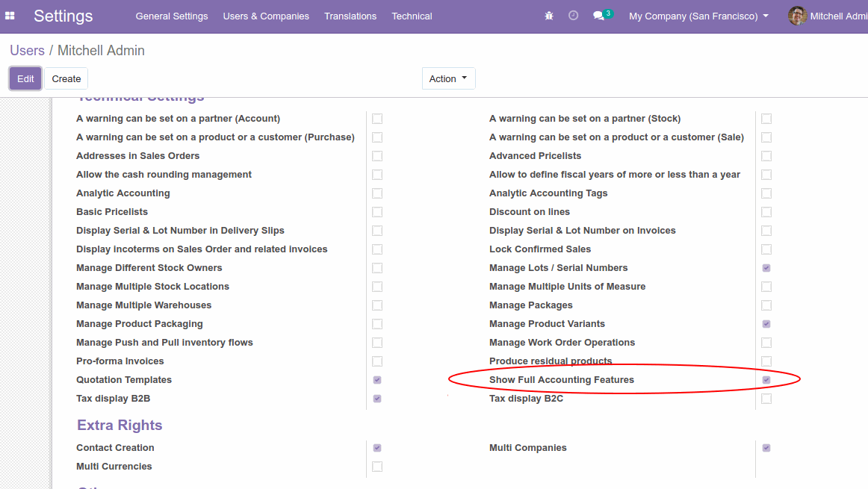Expand the Action dropdown

448,78
